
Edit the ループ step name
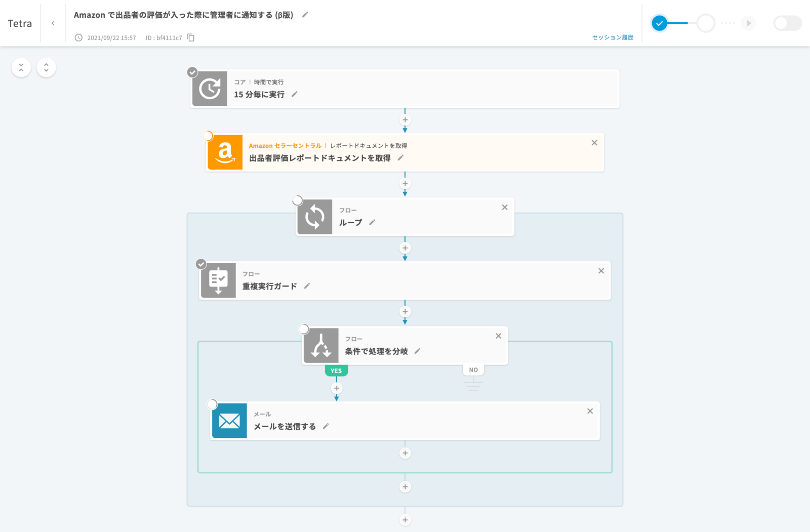click(372, 222)
